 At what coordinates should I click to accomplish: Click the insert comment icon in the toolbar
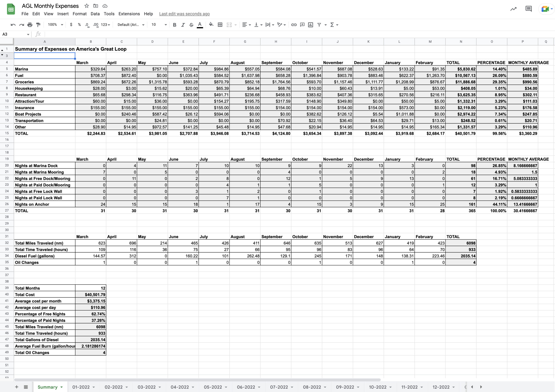click(x=302, y=25)
